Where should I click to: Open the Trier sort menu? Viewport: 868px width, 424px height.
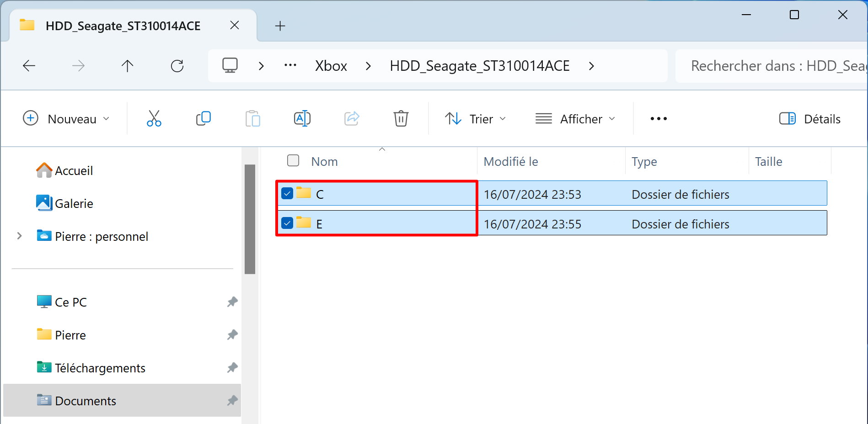click(476, 119)
